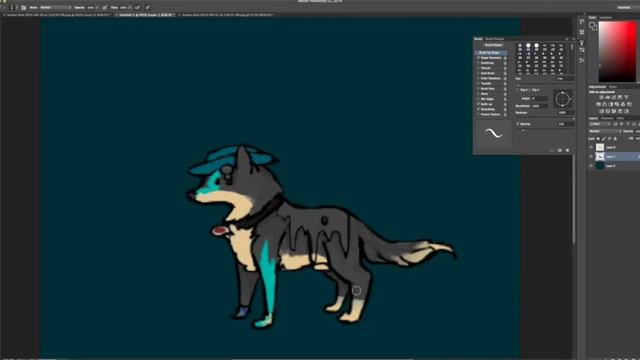The height and width of the screenshot is (360, 640).
Task: Enable Texture checkbox in Brush panel
Action: point(478,68)
